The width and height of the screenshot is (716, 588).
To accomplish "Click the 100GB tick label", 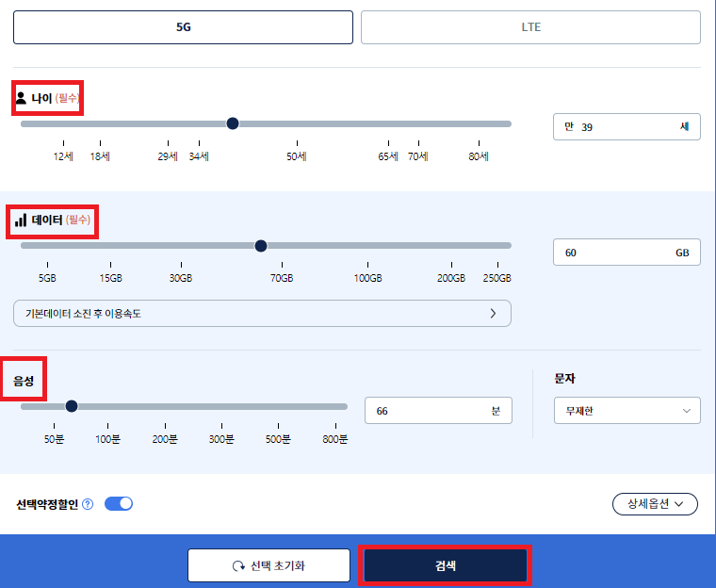I will pos(368,278).
